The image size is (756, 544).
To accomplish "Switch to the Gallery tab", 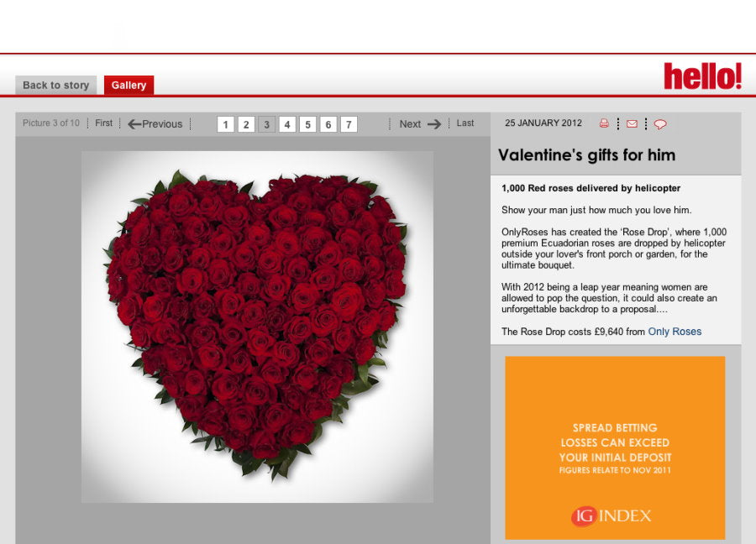I will point(129,86).
